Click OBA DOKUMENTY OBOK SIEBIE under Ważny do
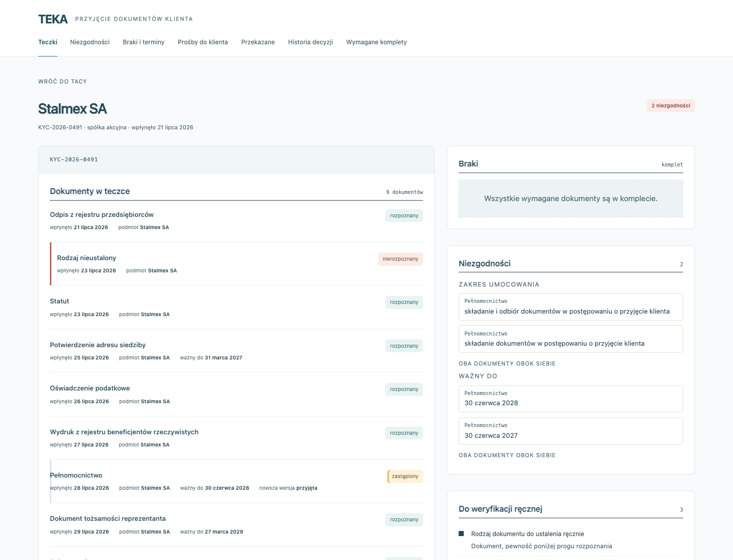 click(507, 455)
